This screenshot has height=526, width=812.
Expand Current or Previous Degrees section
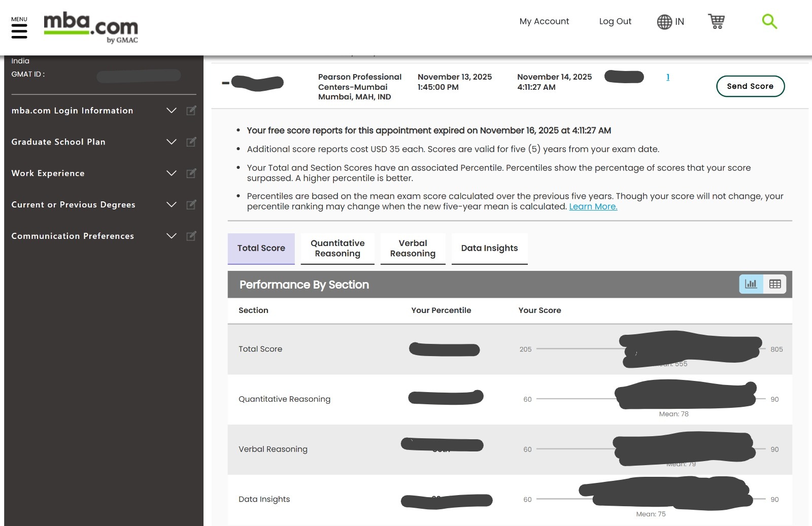172,205
